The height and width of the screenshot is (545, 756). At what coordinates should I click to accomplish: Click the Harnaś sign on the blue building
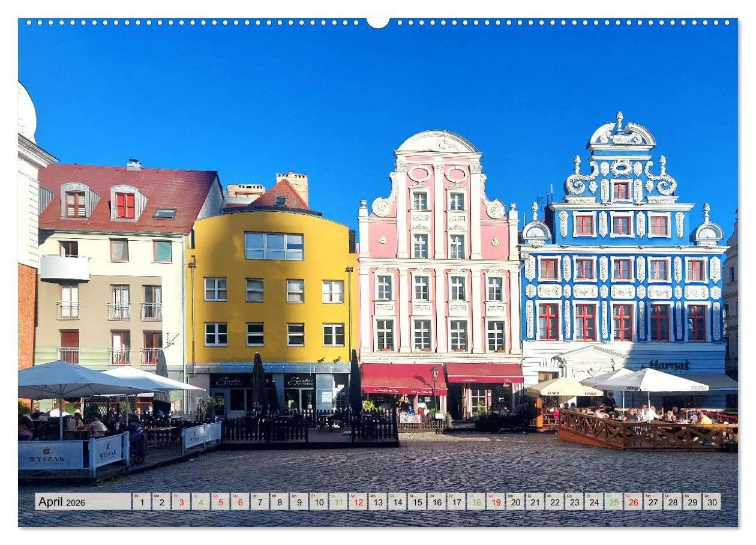pyautogui.click(x=668, y=365)
